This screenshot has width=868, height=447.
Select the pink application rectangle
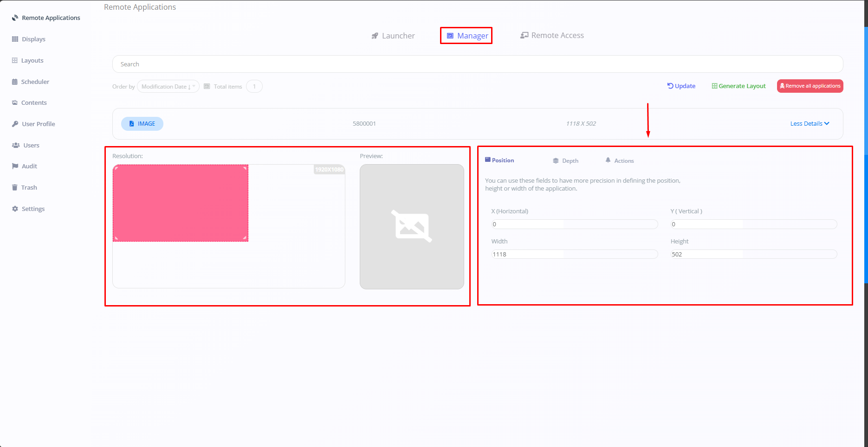pyautogui.click(x=181, y=203)
